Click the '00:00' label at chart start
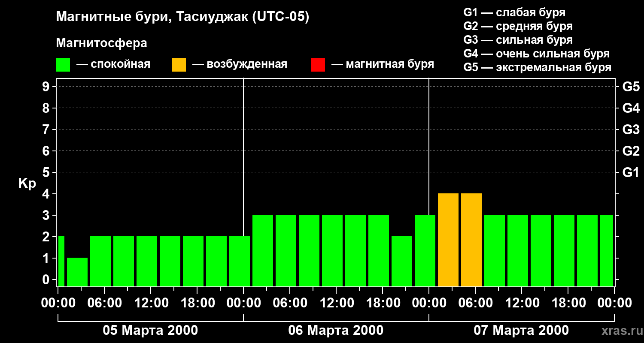The width and height of the screenshot is (644, 343). 58,303
